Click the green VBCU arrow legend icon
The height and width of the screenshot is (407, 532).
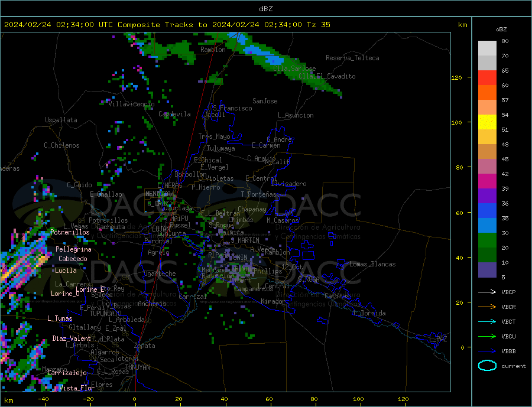click(x=487, y=337)
